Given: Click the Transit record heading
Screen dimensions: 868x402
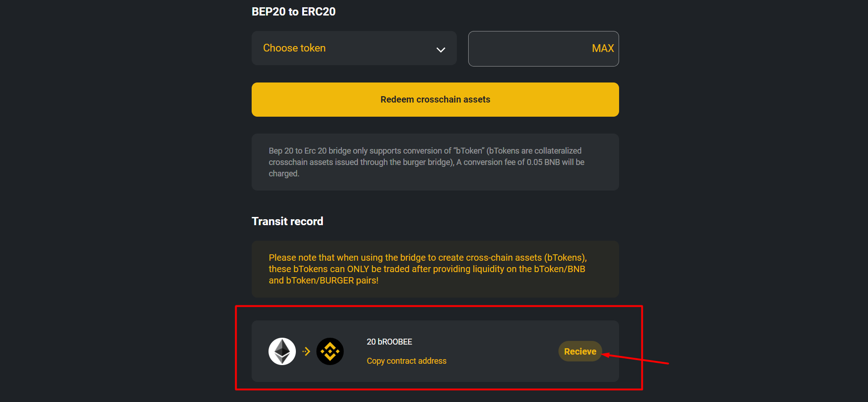Looking at the screenshot, I should tap(287, 221).
